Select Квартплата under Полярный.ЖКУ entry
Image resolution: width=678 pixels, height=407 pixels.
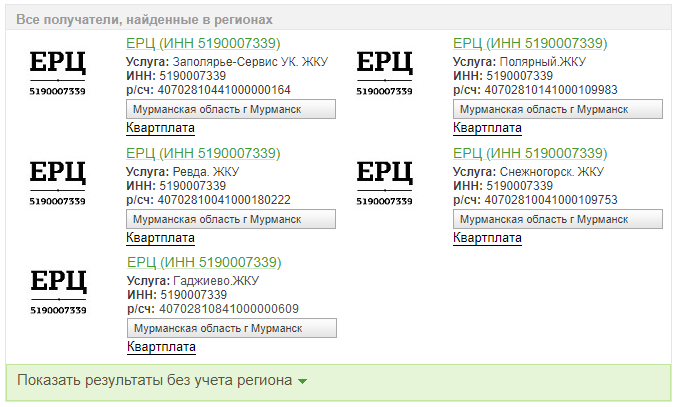point(487,128)
